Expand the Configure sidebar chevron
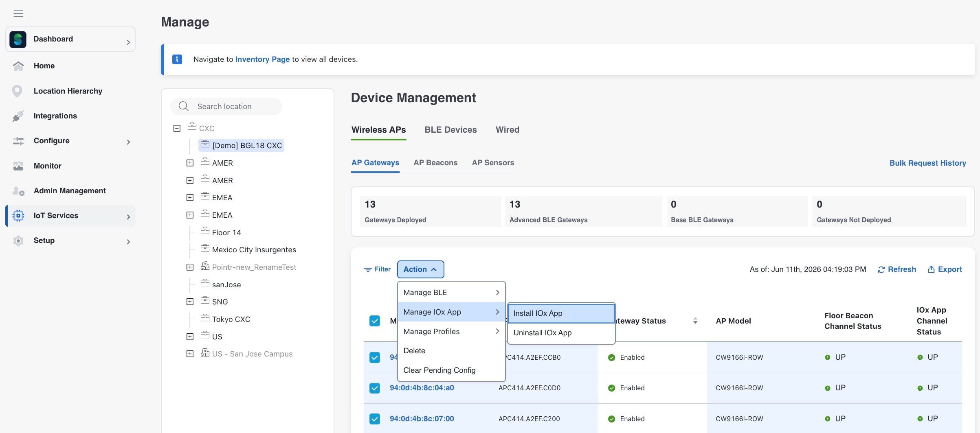The image size is (980, 433). click(128, 142)
